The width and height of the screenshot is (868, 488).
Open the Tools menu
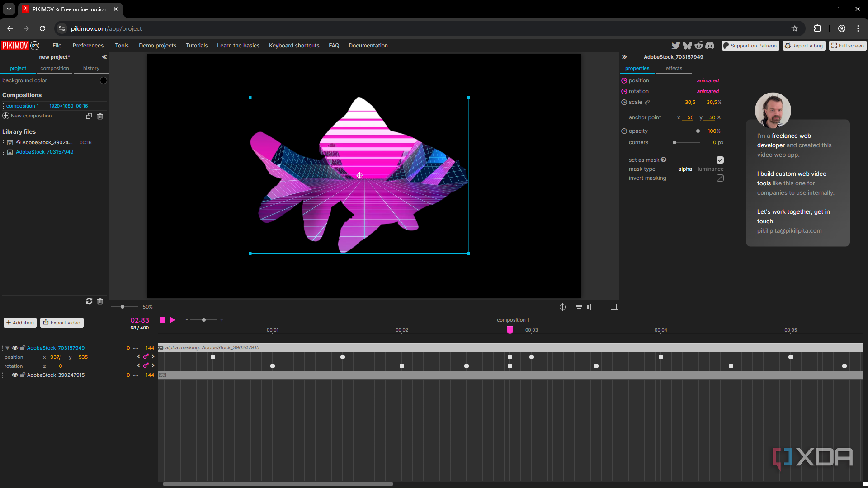coord(122,46)
